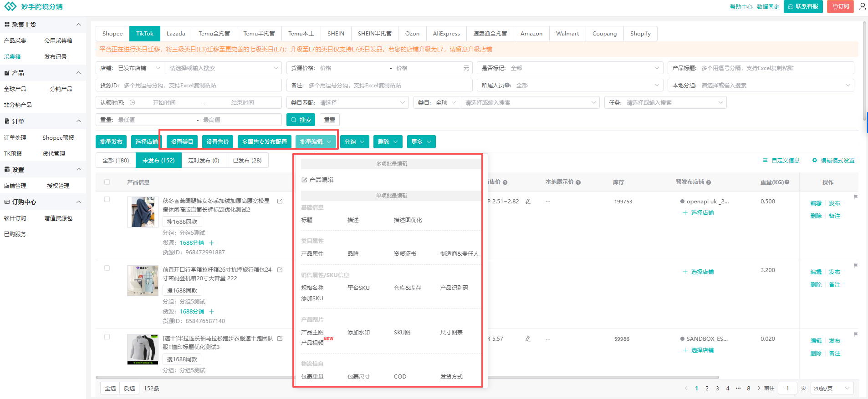The image size is (868, 399).
Task: Open edit mode settings gear
Action: [x=815, y=160]
